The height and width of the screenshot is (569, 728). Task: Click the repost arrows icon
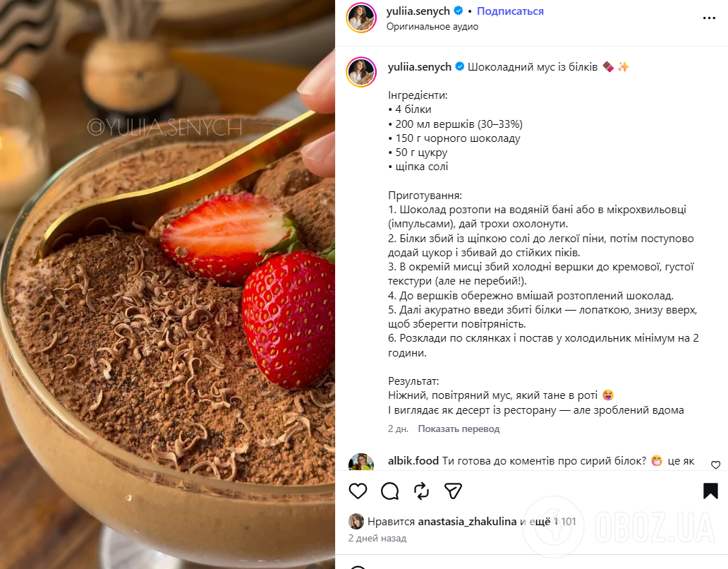pyautogui.click(x=421, y=491)
